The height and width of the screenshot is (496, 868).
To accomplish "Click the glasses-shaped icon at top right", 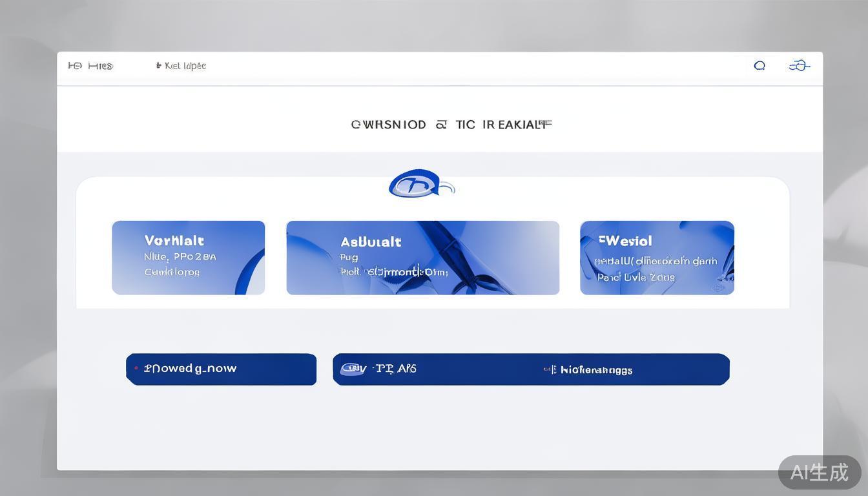I will pyautogui.click(x=799, y=65).
